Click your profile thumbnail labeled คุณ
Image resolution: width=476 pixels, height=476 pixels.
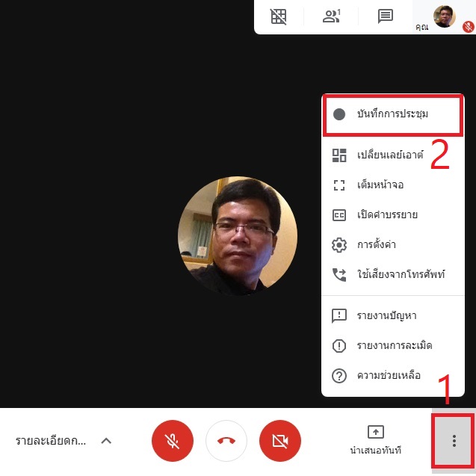coord(444,16)
